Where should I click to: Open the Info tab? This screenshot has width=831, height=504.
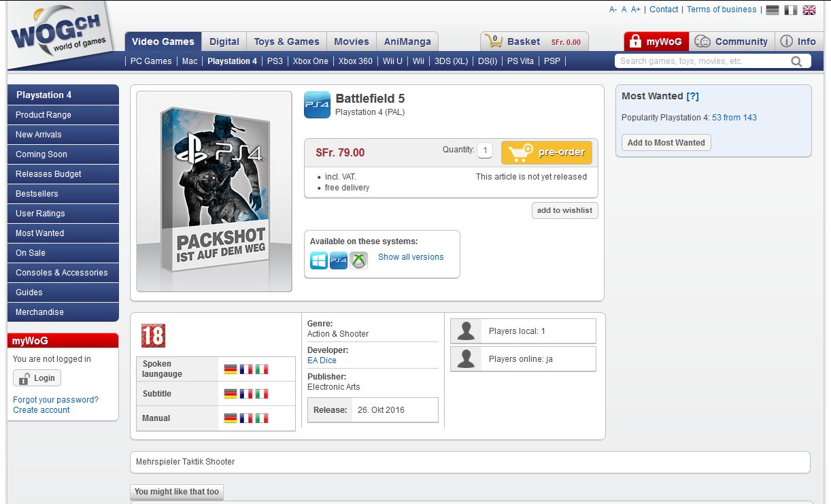point(798,41)
